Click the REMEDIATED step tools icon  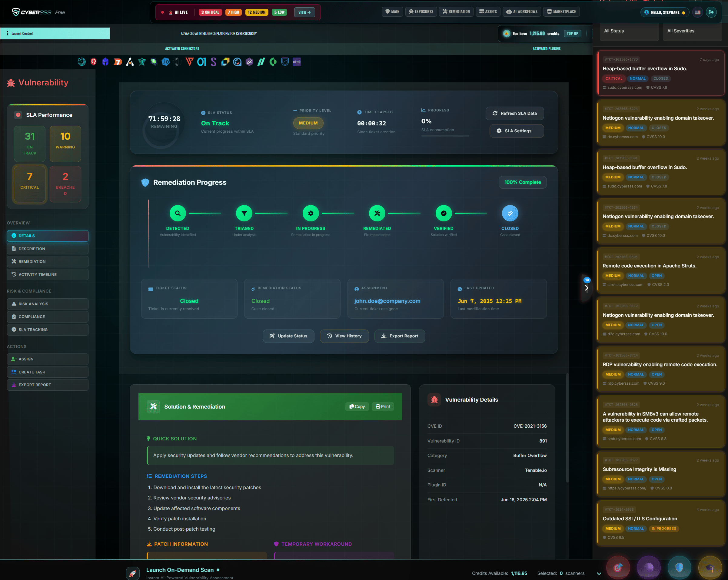[377, 213]
